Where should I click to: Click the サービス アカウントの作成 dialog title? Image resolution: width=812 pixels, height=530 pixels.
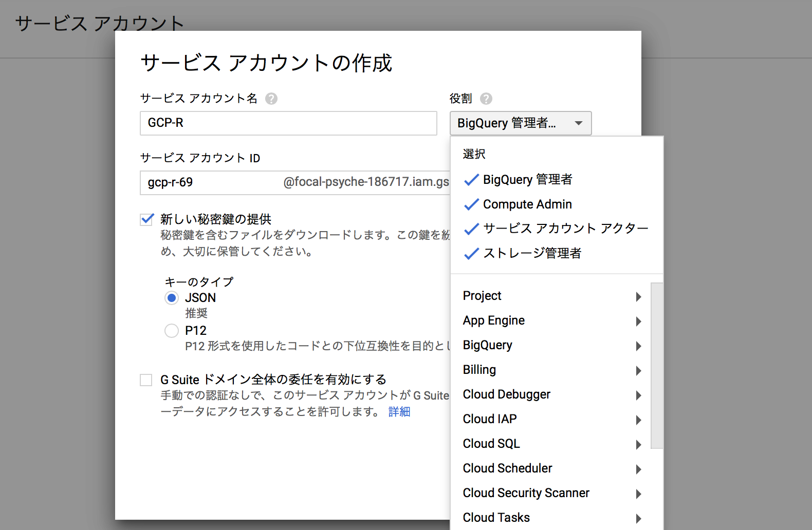coord(266,63)
